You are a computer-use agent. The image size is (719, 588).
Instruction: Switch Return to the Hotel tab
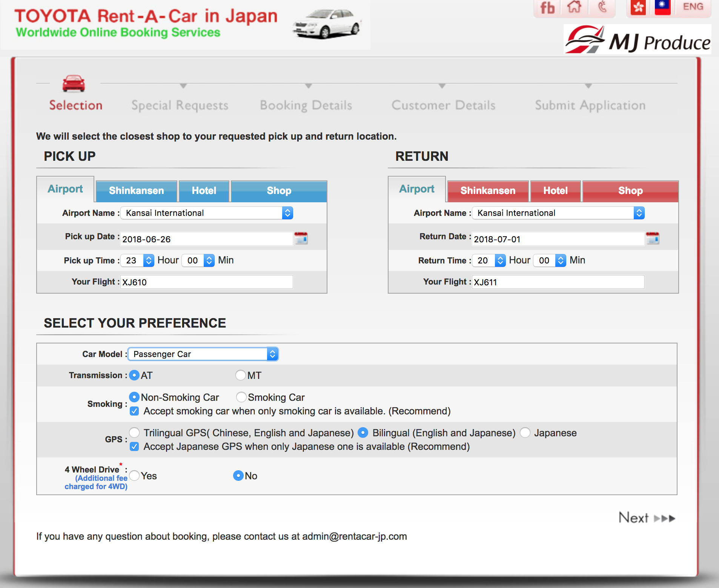pyautogui.click(x=555, y=191)
